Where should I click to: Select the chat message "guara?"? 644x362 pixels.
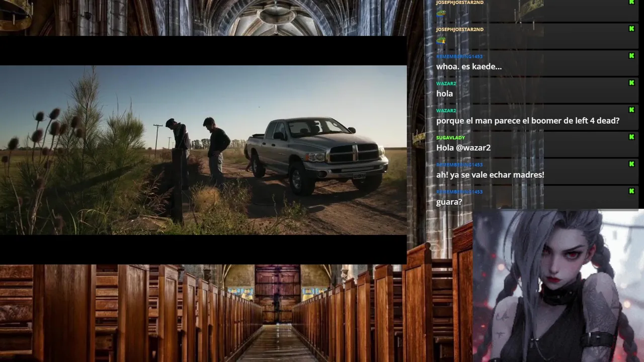[x=449, y=202]
